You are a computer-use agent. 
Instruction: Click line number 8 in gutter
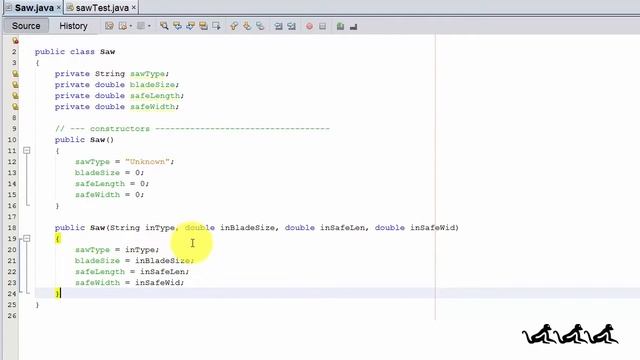click(14, 118)
